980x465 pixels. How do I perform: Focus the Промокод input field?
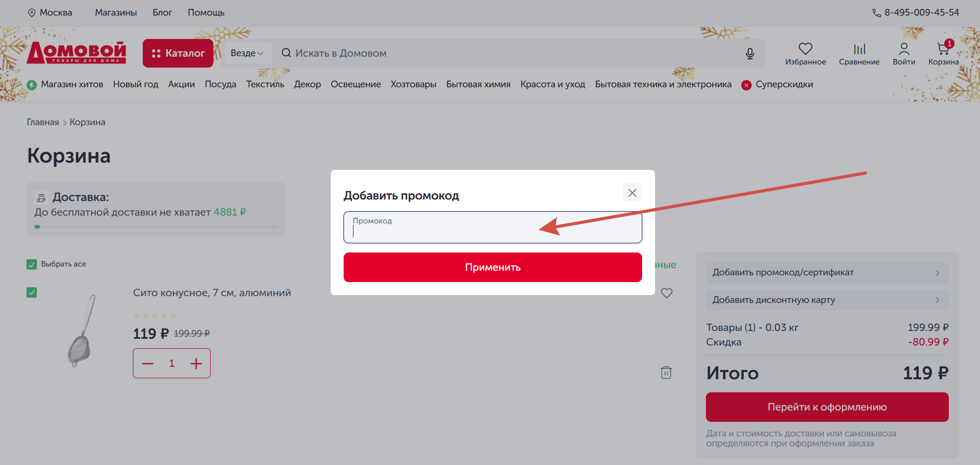tap(492, 229)
